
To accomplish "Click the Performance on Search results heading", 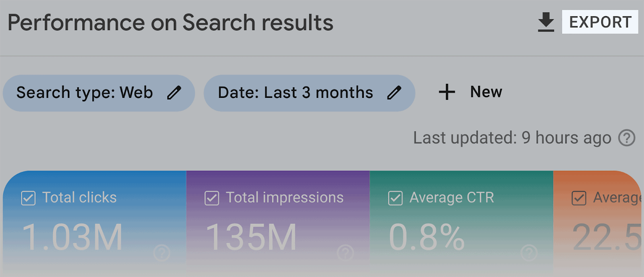I will tap(170, 22).
